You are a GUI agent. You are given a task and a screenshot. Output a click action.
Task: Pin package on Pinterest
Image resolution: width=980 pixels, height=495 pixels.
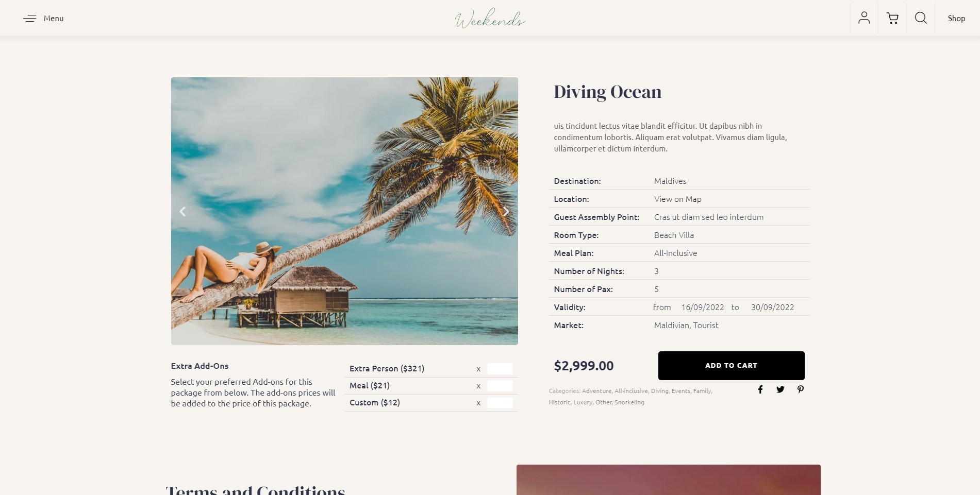coord(801,389)
